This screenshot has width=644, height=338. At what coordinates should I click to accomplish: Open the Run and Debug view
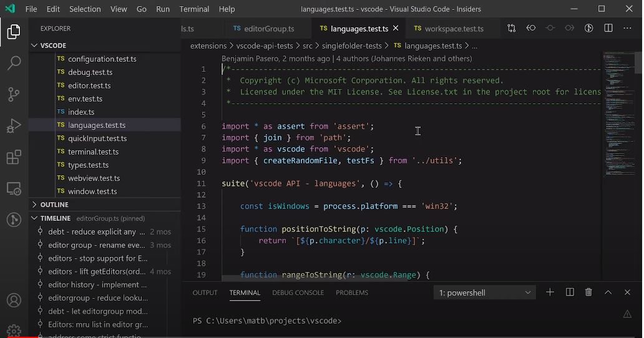tap(14, 125)
